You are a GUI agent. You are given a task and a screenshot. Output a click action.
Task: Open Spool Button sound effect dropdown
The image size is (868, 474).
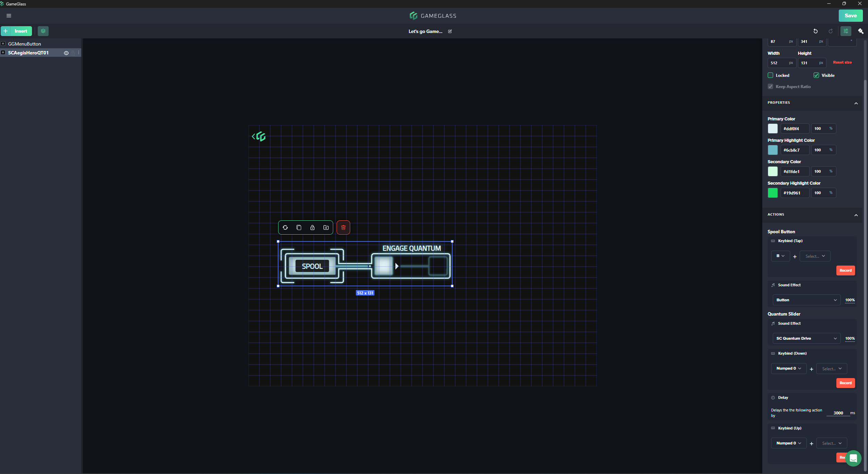click(x=806, y=300)
